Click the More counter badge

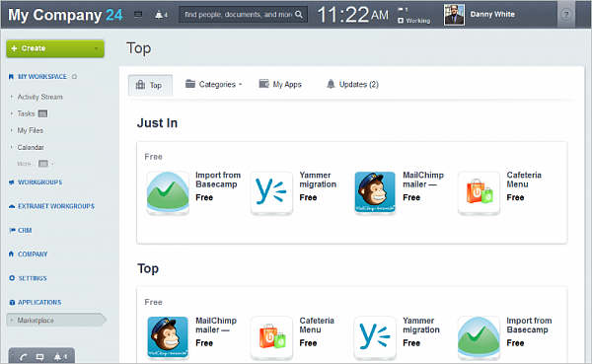pyautogui.click(x=43, y=164)
